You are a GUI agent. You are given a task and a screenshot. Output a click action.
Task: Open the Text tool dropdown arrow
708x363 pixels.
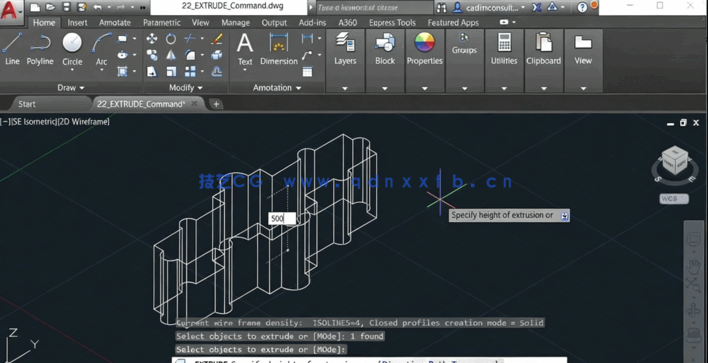pos(245,70)
